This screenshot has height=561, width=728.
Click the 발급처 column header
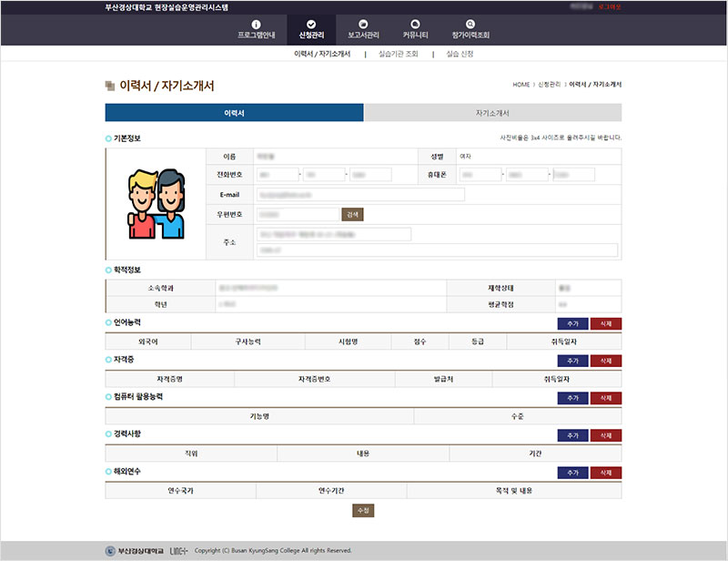(443, 379)
